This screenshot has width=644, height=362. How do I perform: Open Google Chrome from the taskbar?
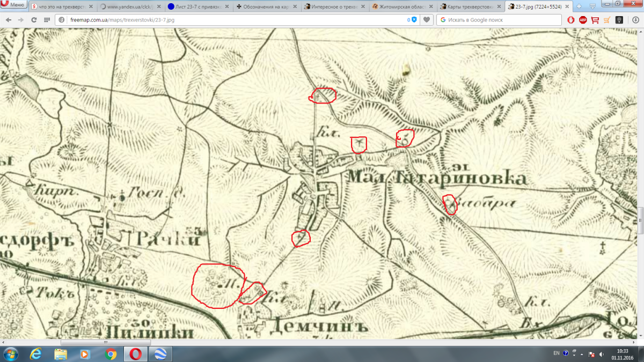[x=111, y=354]
